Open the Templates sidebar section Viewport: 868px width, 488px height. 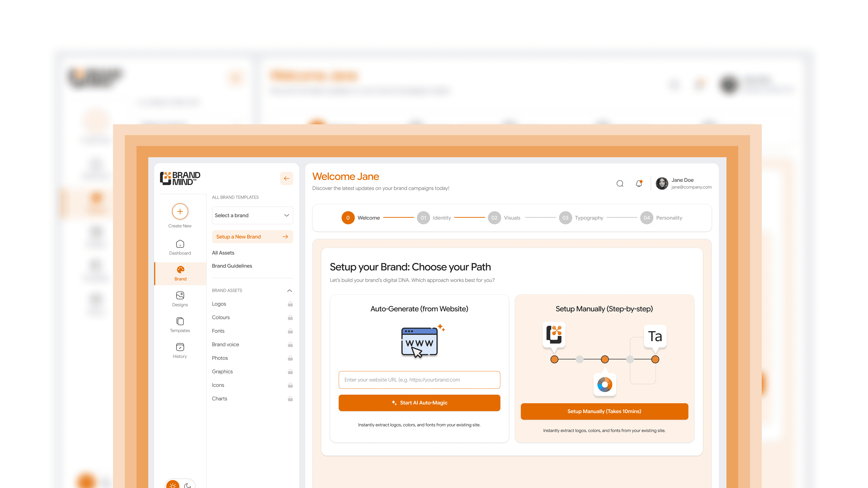tap(180, 325)
